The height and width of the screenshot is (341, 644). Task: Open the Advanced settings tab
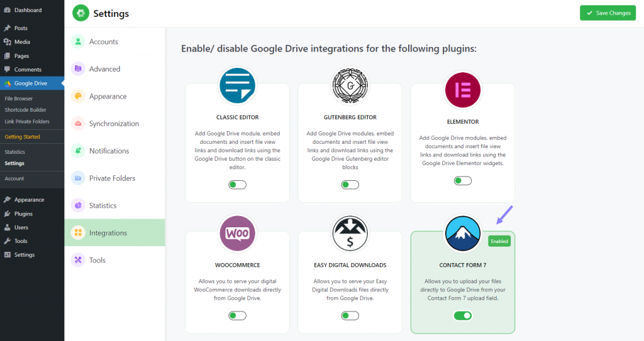[114, 69]
